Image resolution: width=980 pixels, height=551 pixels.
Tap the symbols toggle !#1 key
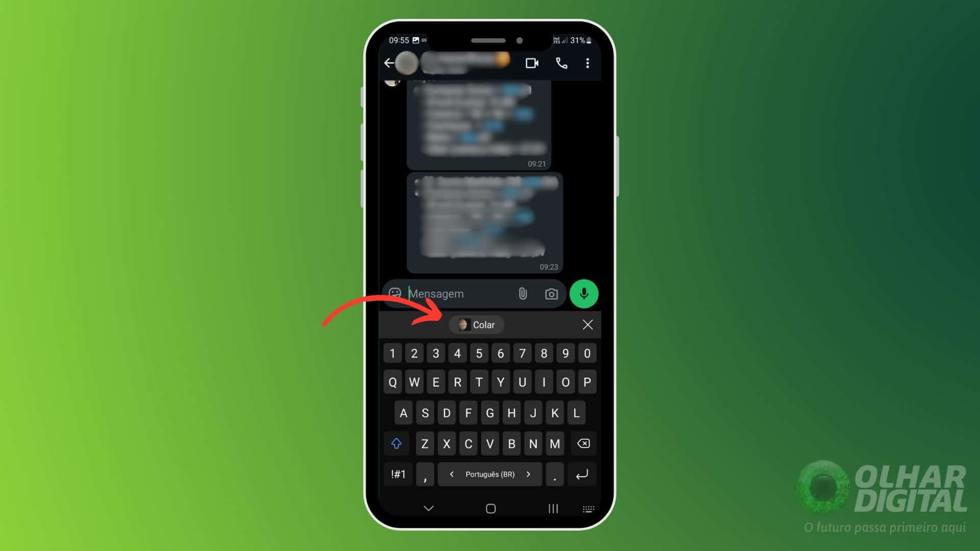[x=398, y=474]
